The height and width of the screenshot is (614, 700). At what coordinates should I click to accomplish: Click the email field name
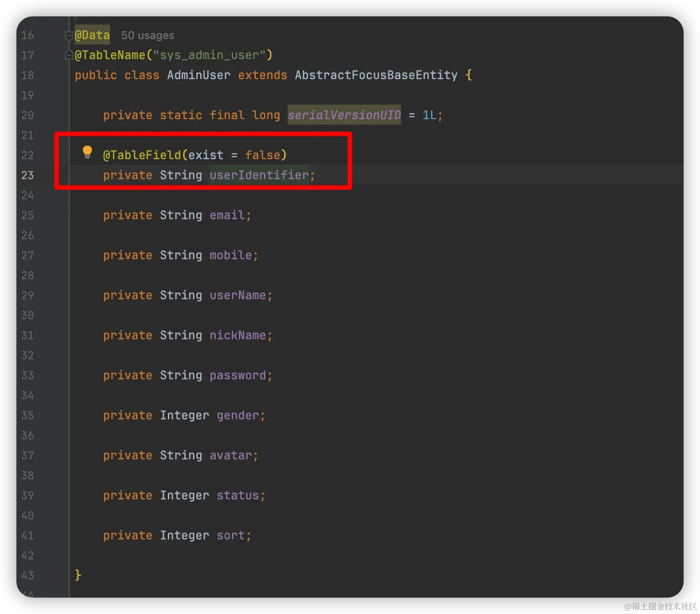click(x=227, y=215)
